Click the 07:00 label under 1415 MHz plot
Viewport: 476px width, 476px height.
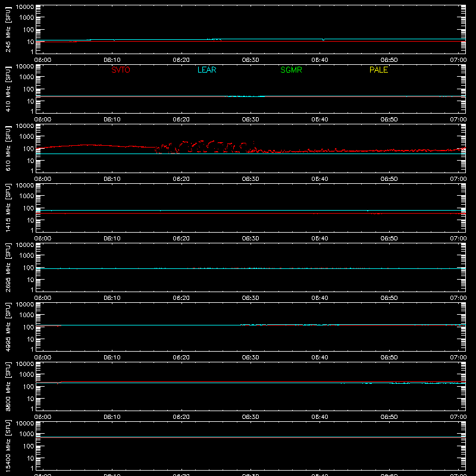tap(458, 239)
